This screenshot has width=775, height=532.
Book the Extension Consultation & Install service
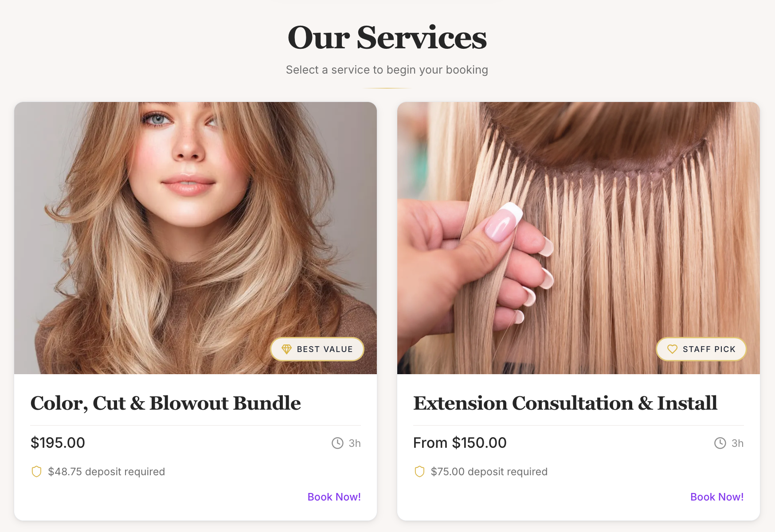(717, 497)
